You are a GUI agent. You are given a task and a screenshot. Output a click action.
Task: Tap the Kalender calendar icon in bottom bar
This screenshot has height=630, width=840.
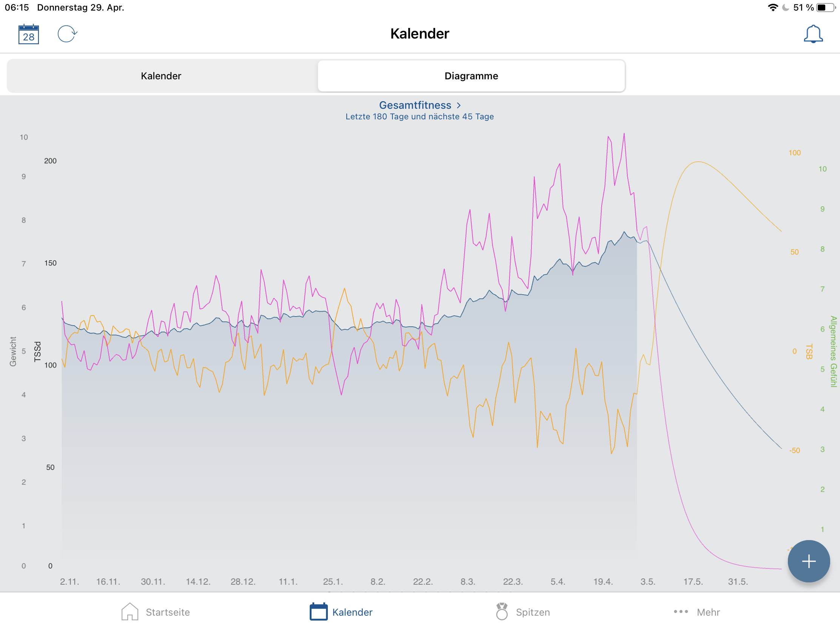tap(318, 612)
